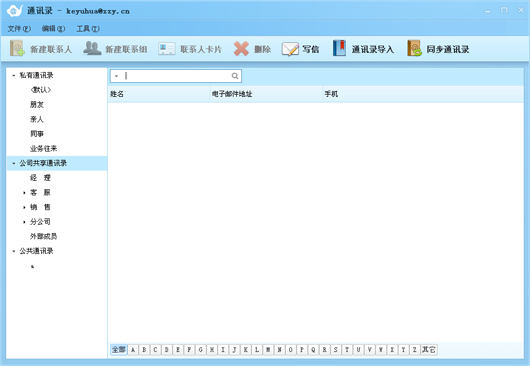The width and height of the screenshot is (530, 366).
Task: Maximize the address book window
Action: click(504, 10)
